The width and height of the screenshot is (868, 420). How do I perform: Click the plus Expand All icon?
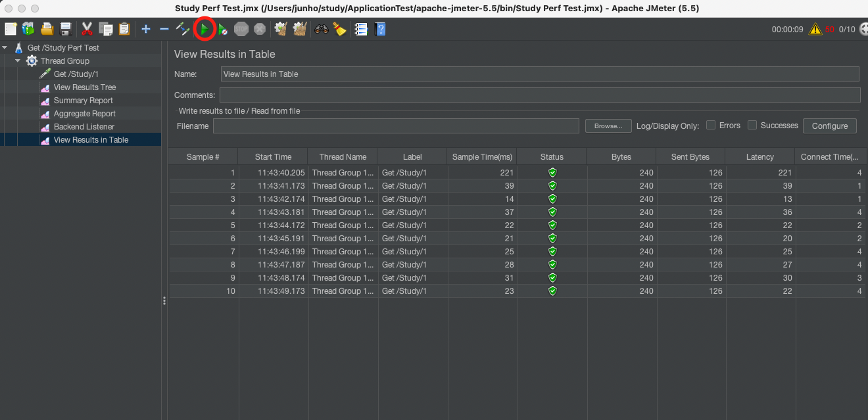(x=146, y=29)
